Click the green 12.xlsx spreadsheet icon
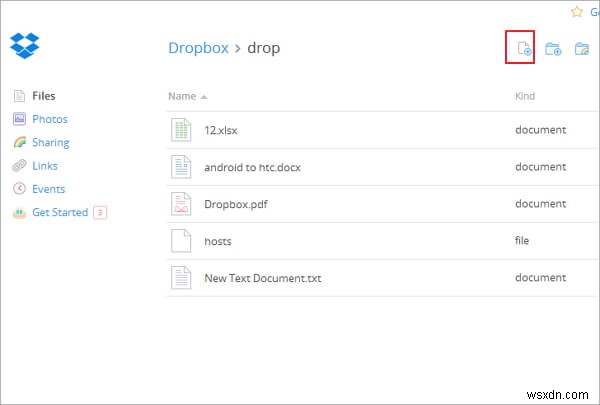 coord(181,130)
